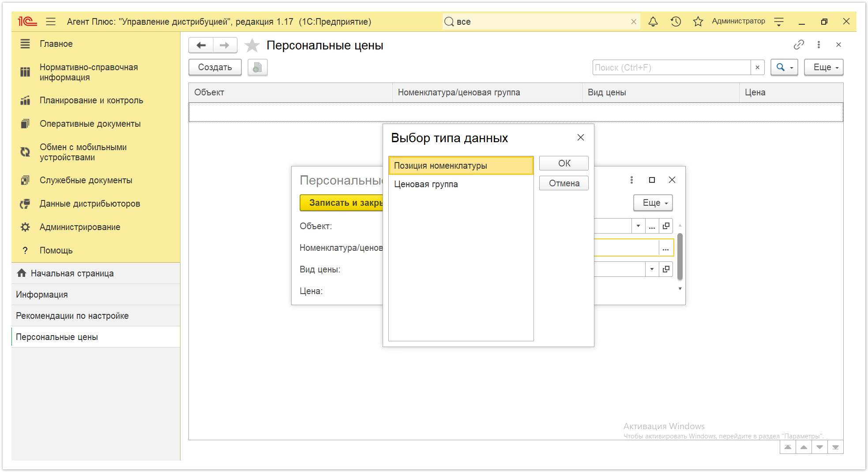Open Планирование и контроль section
This screenshot has width=868, height=472.
coord(96,100)
